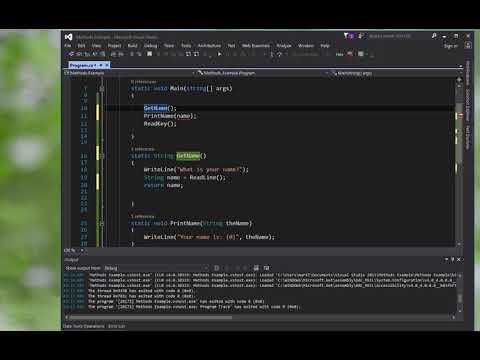Click the highlighted GetName call on line 10
The height and width of the screenshot is (360, 480).
pos(155,108)
